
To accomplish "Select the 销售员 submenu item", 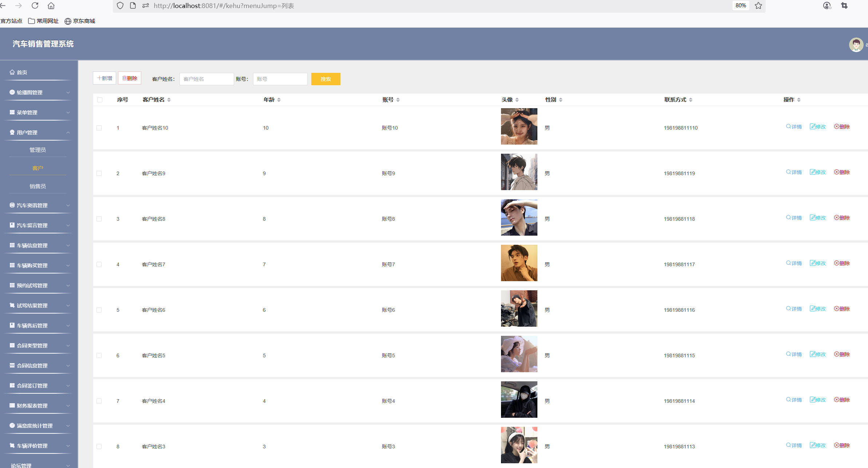I will tap(38, 186).
